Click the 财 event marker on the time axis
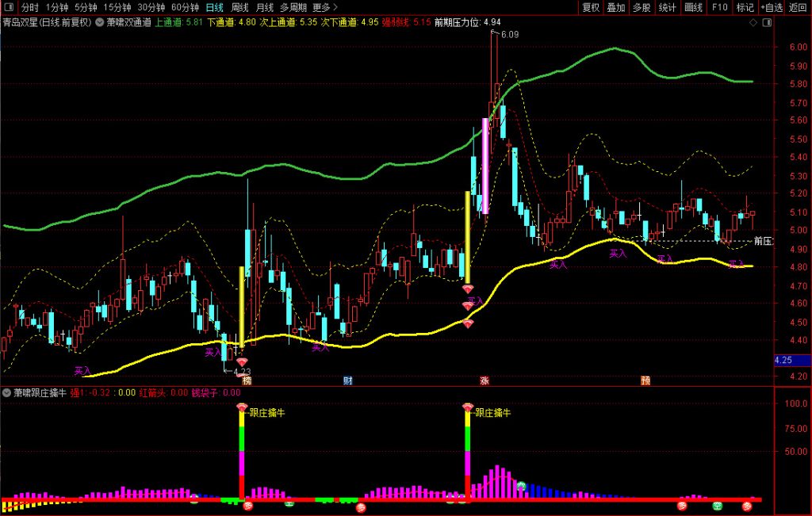Viewport: 812px width, 516px height. (x=347, y=380)
